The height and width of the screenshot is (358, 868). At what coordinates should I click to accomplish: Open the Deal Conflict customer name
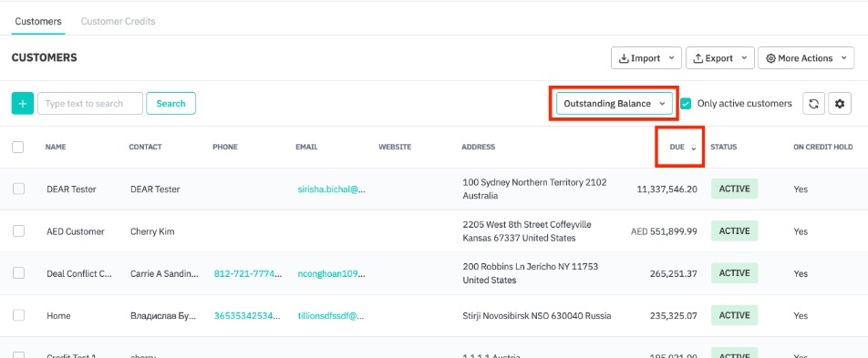pyautogui.click(x=79, y=273)
